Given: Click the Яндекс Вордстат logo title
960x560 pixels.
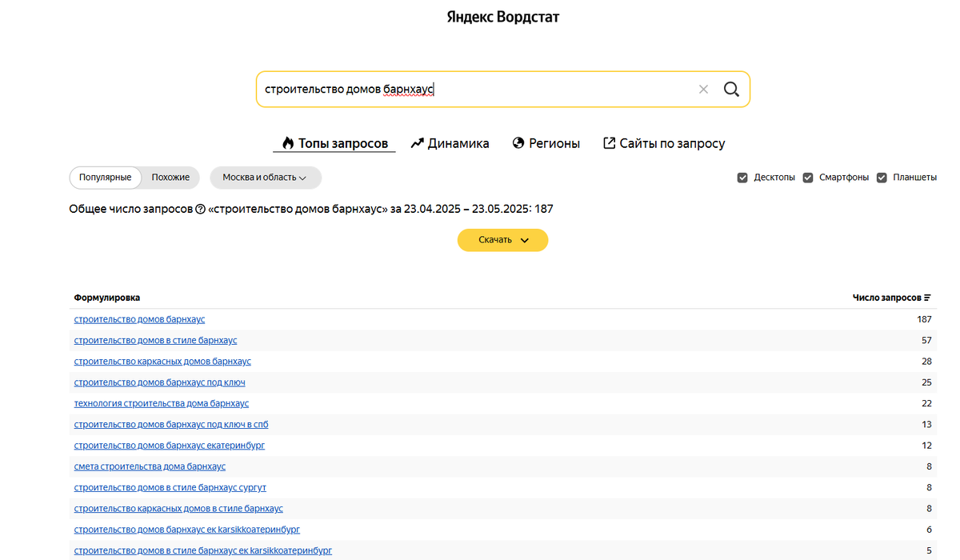Looking at the screenshot, I should [502, 17].
